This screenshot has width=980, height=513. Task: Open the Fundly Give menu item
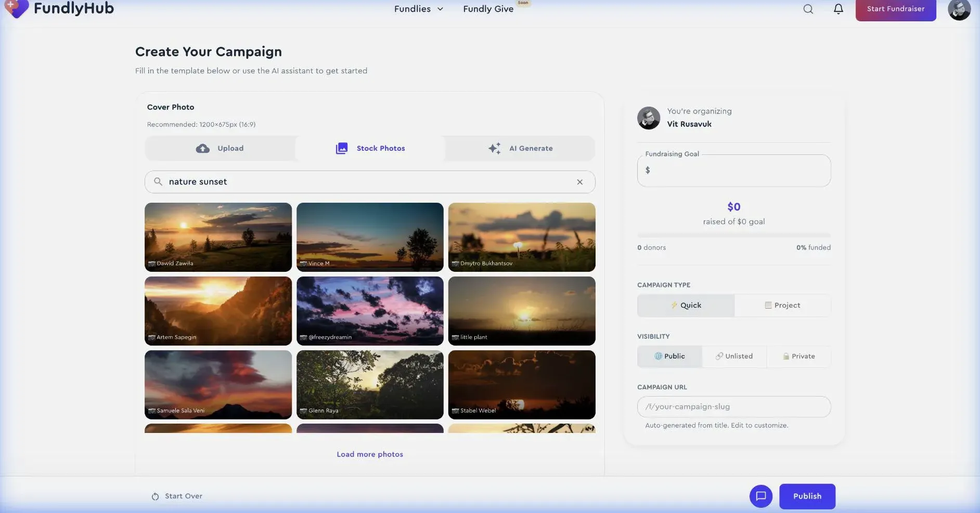click(x=488, y=9)
